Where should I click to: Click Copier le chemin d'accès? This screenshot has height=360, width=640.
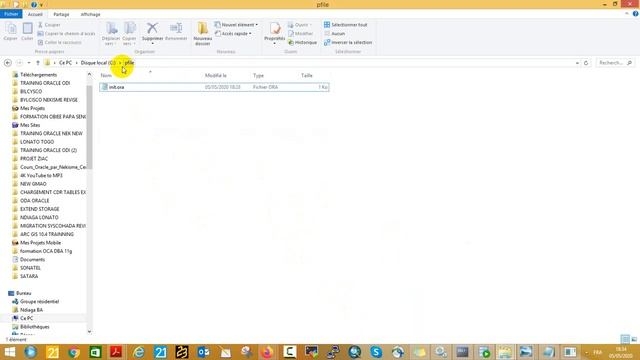[x=66, y=33]
